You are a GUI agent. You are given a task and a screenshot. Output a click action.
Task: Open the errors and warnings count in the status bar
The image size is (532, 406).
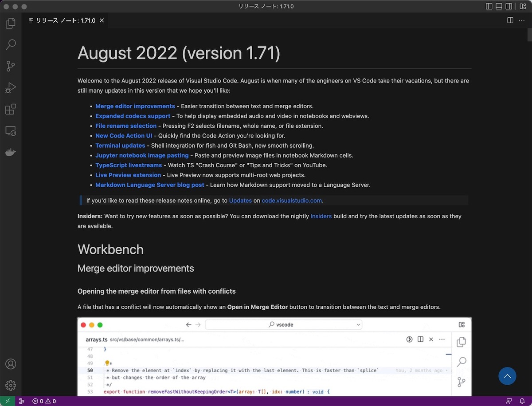44,401
